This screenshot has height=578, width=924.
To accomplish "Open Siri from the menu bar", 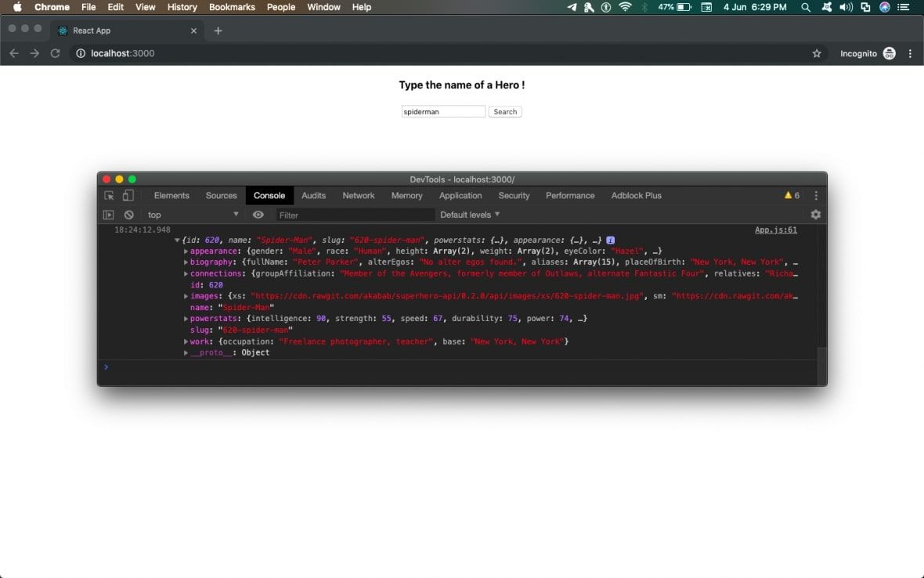I will [885, 7].
